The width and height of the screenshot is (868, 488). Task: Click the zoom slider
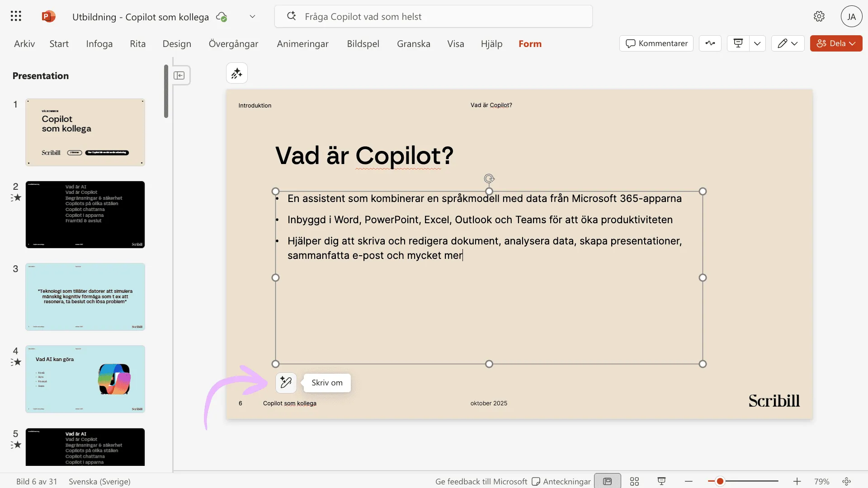click(743, 481)
